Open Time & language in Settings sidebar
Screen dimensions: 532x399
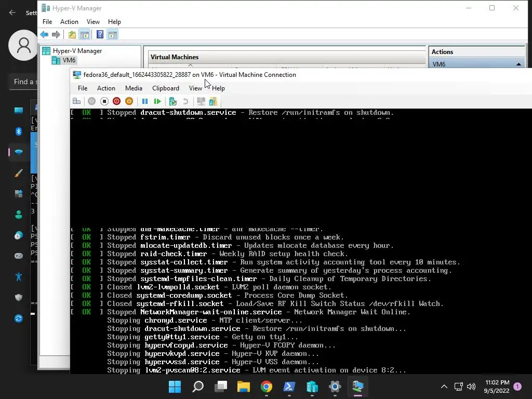(19, 235)
